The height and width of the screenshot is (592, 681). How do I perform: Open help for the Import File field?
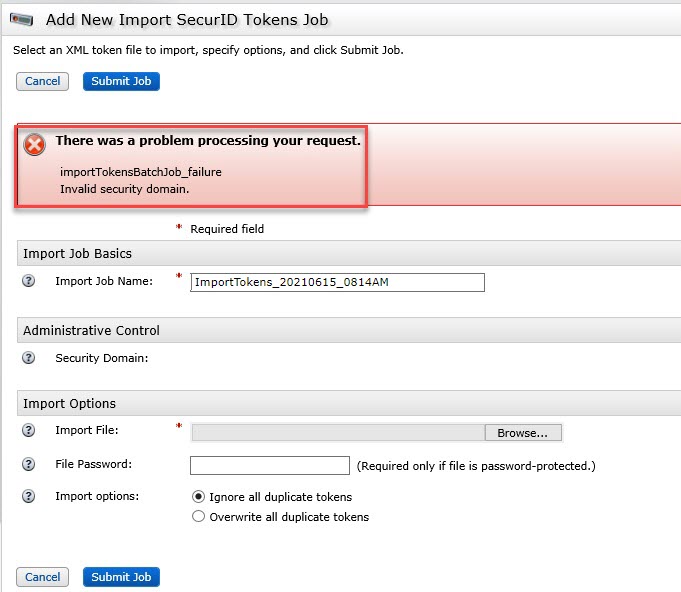tap(29, 431)
